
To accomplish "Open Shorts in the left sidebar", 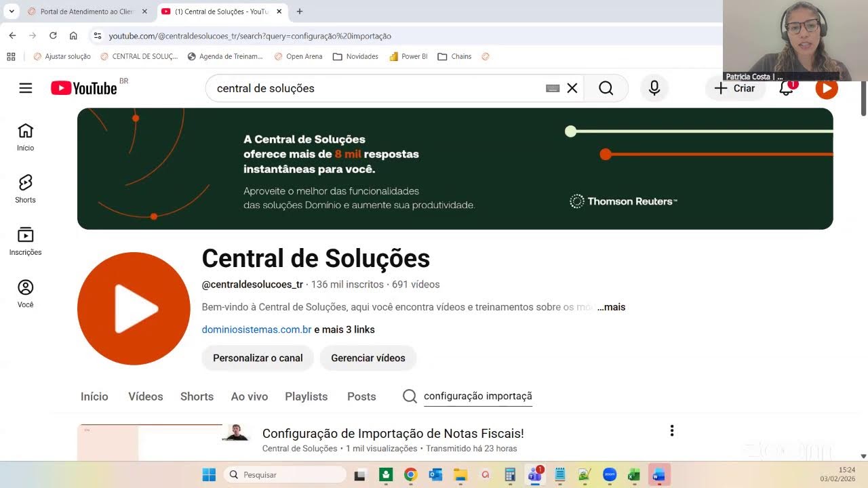I will point(25,189).
